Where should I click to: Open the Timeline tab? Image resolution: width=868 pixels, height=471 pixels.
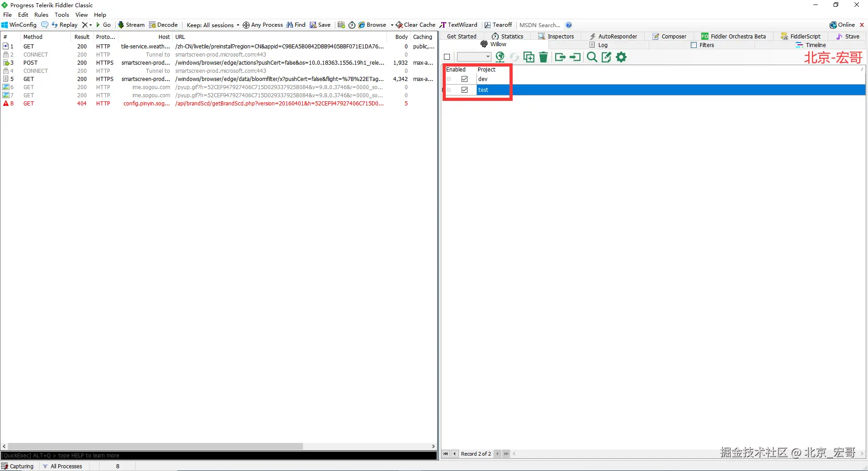tap(811, 45)
